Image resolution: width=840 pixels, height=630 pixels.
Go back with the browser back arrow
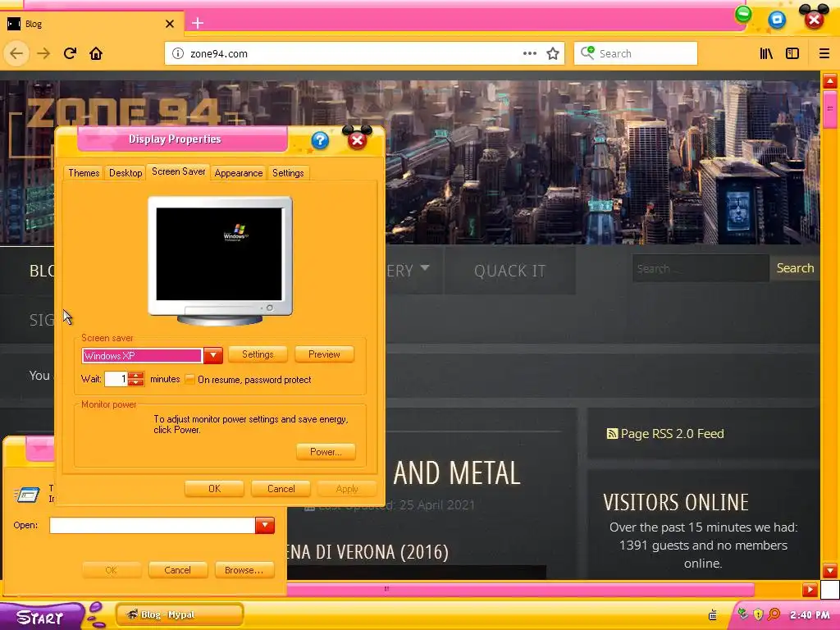[x=16, y=53]
